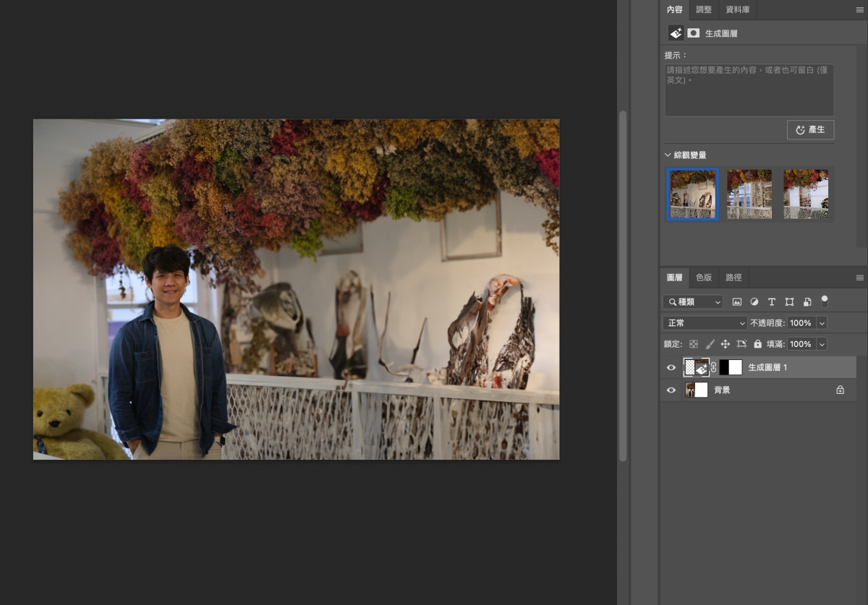Toggle the layer filtering on/off switch
The width and height of the screenshot is (868, 605).
pos(824,301)
